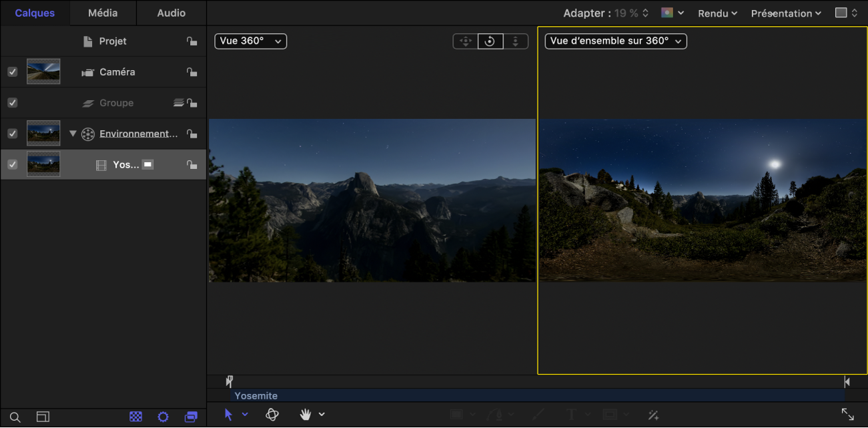
Task: Click the expand full-screen arrows icon
Action: (x=847, y=415)
